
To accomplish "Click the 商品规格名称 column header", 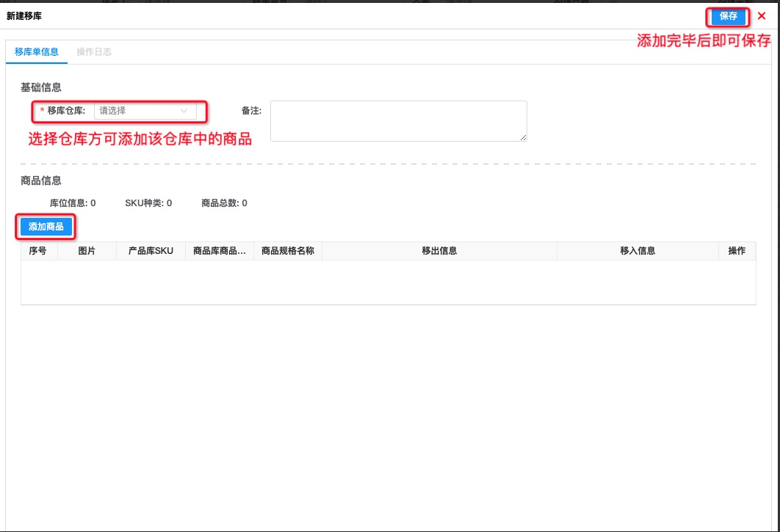I will tap(287, 251).
